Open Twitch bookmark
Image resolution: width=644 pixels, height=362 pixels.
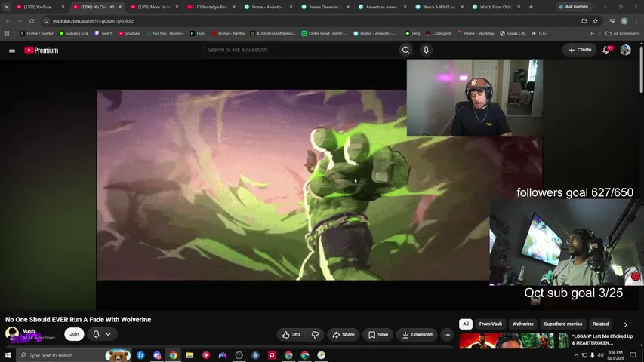click(103, 34)
